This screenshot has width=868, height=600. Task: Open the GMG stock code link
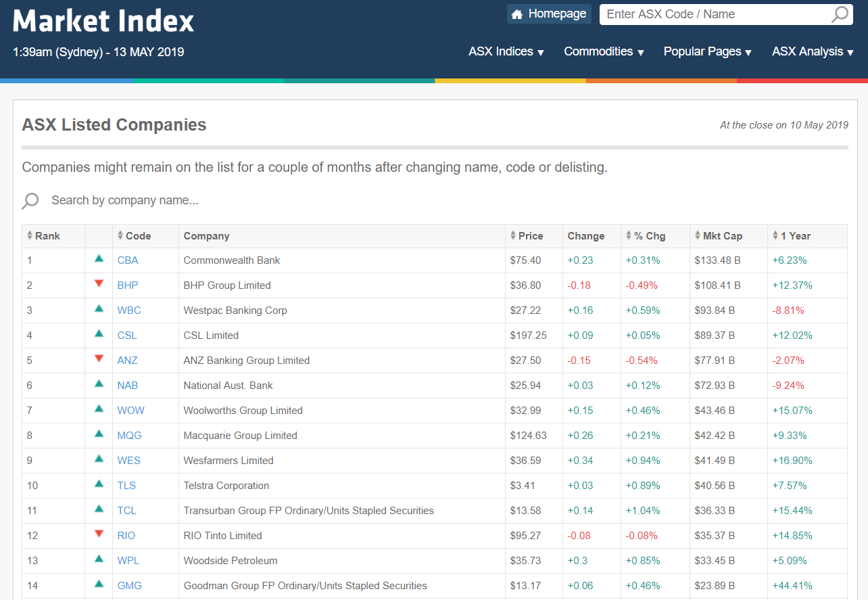pyautogui.click(x=130, y=586)
